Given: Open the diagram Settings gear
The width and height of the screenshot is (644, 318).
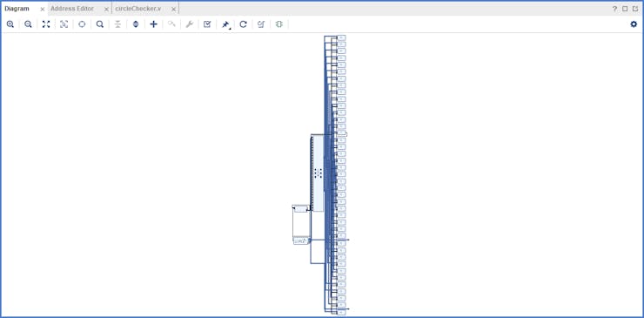Looking at the screenshot, I should [x=634, y=24].
